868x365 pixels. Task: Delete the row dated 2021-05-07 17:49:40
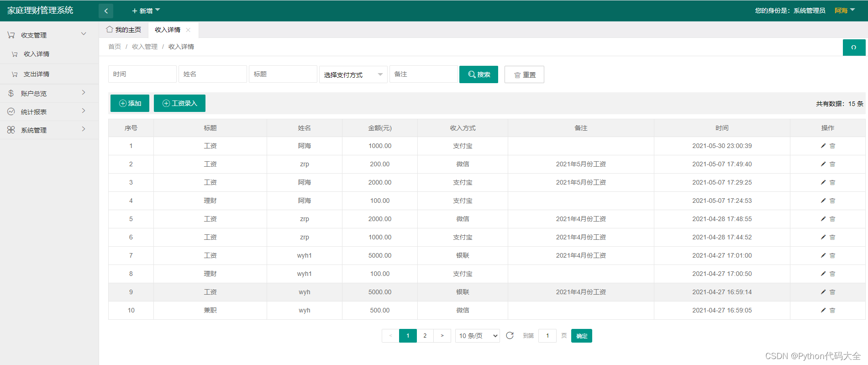pos(832,164)
